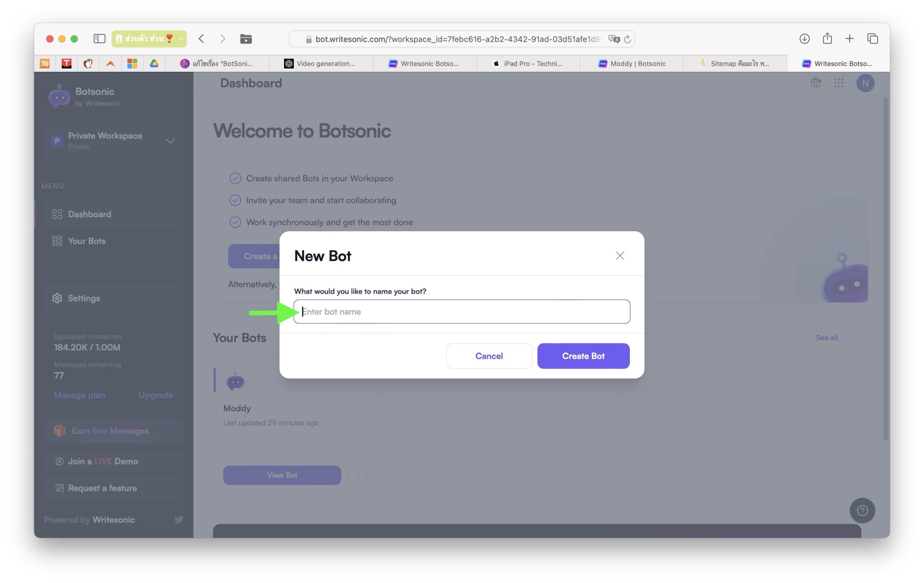Close the New Bot dialog with X
The image size is (924, 583).
620,256
